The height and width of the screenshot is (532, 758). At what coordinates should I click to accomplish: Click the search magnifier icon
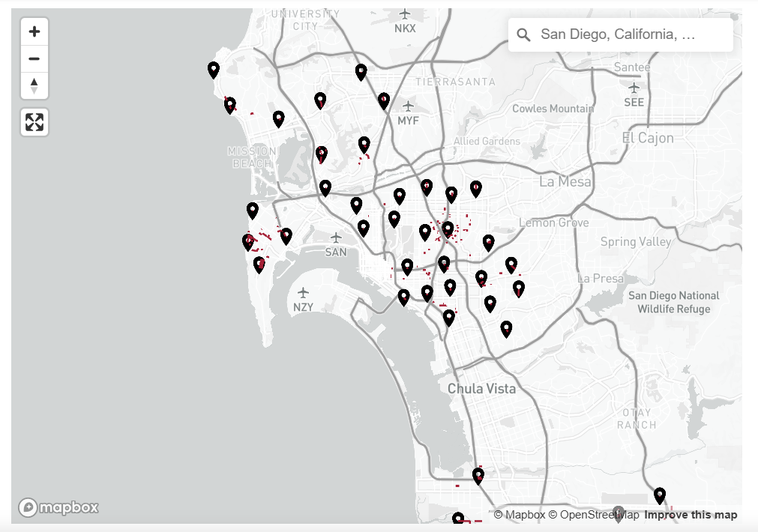(x=523, y=34)
